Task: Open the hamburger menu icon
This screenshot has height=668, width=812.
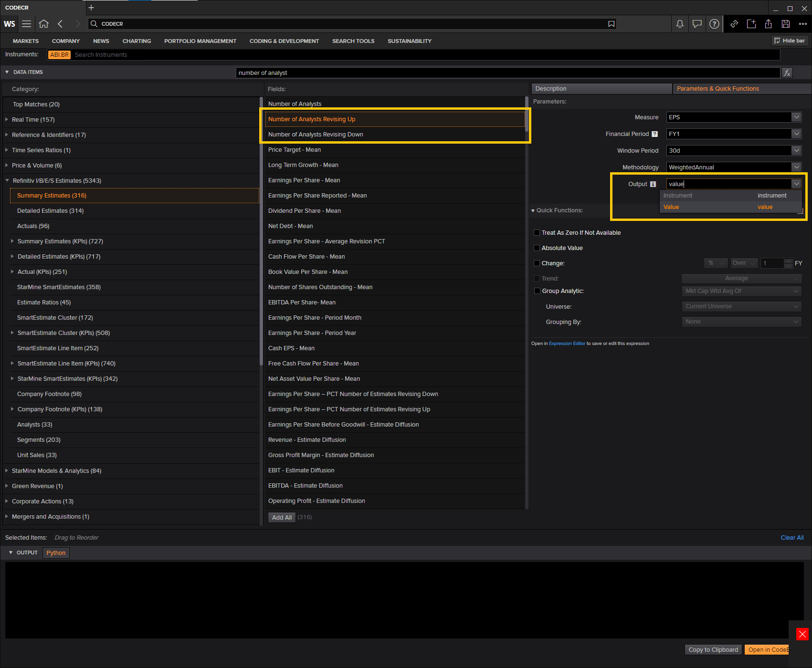Action: (x=27, y=24)
